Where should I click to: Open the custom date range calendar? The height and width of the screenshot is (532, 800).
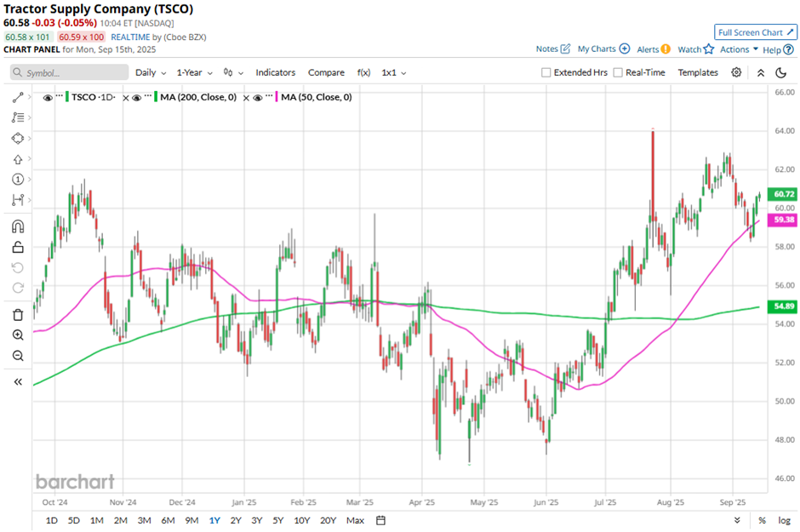click(380, 520)
